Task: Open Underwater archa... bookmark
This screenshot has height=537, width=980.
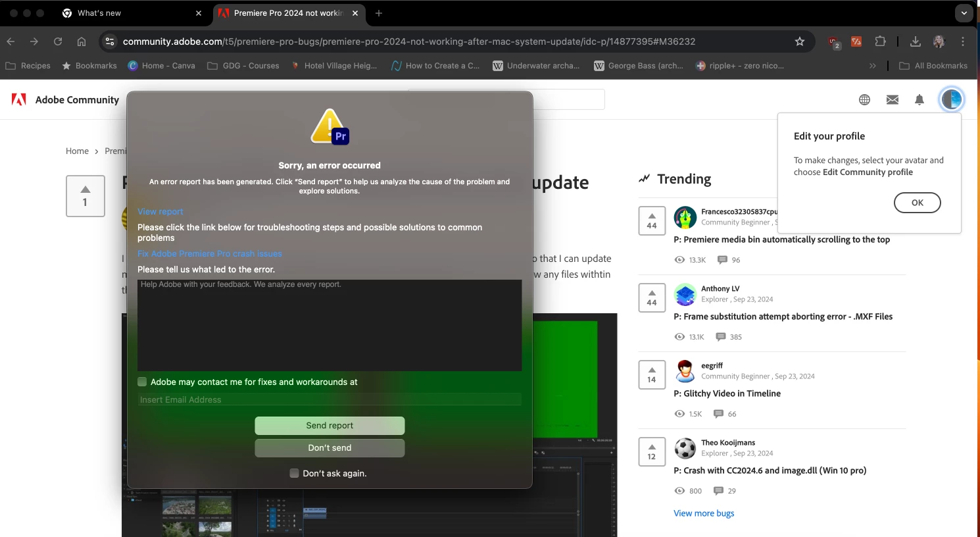Action: click(536, 66)
